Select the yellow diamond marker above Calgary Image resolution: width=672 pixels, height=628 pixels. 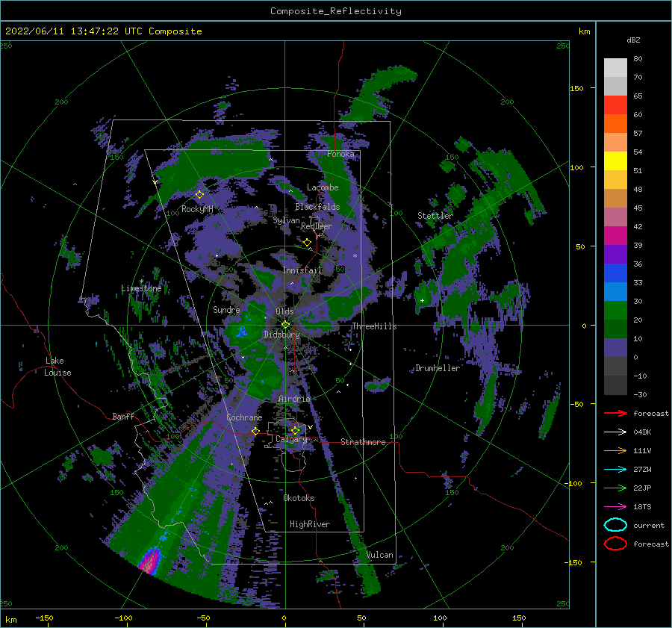pos(295,430)
